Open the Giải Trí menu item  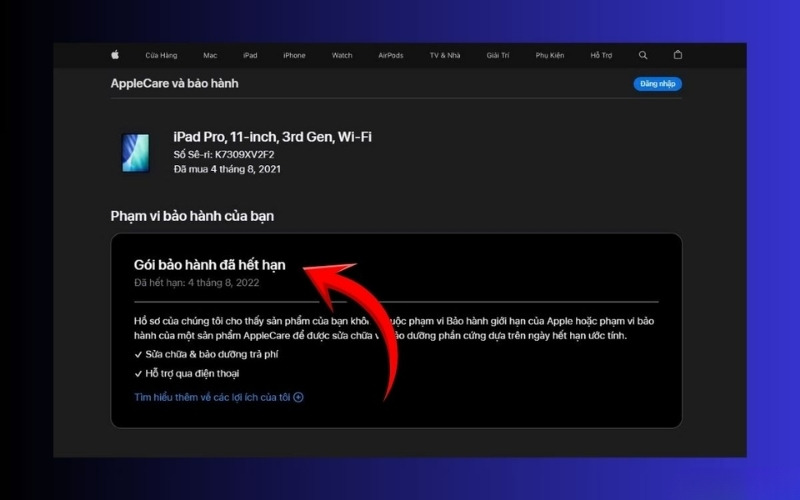[498, 55]
